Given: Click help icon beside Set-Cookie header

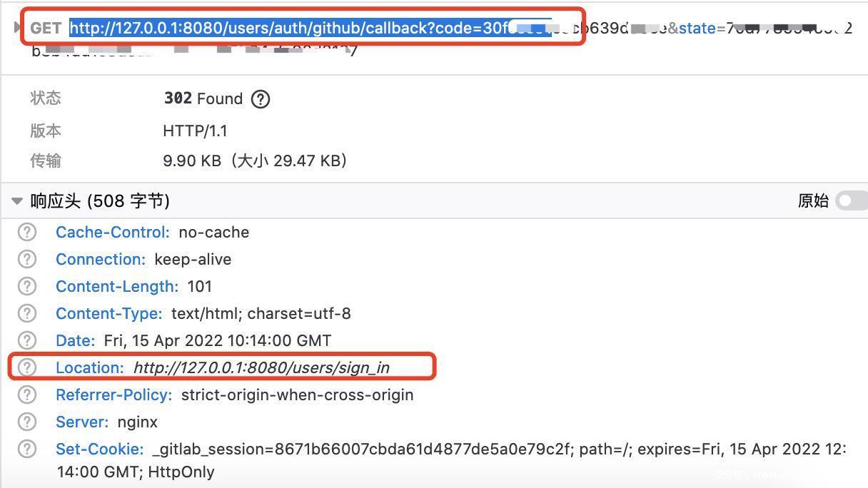Looking at the screenshot, I should (x=27, y=449).
